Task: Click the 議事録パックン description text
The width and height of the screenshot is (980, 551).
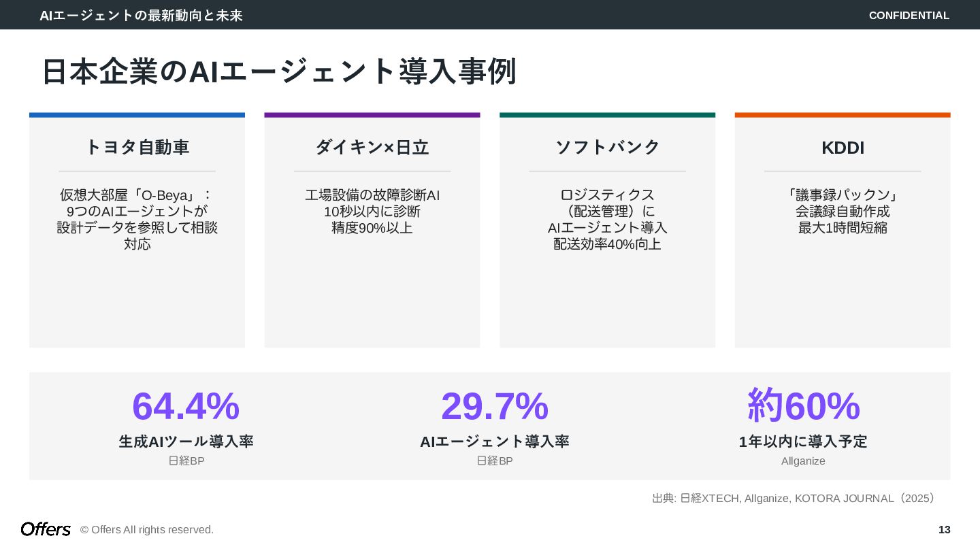Action: [x=843, y=211]
